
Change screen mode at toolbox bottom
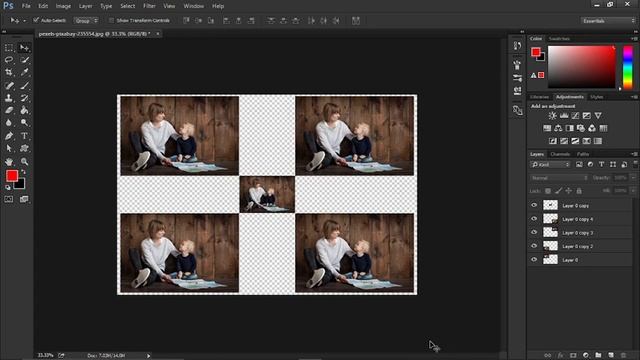(24, 199)
